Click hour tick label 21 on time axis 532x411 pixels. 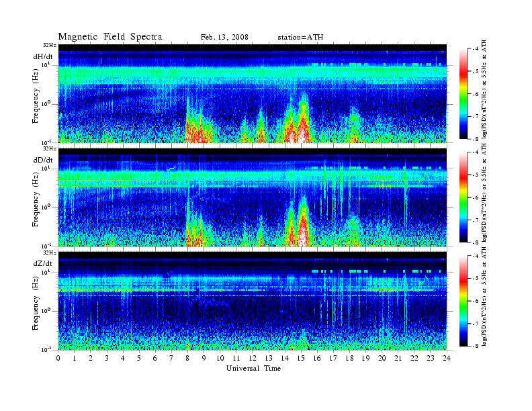click(x=398, y=358)
